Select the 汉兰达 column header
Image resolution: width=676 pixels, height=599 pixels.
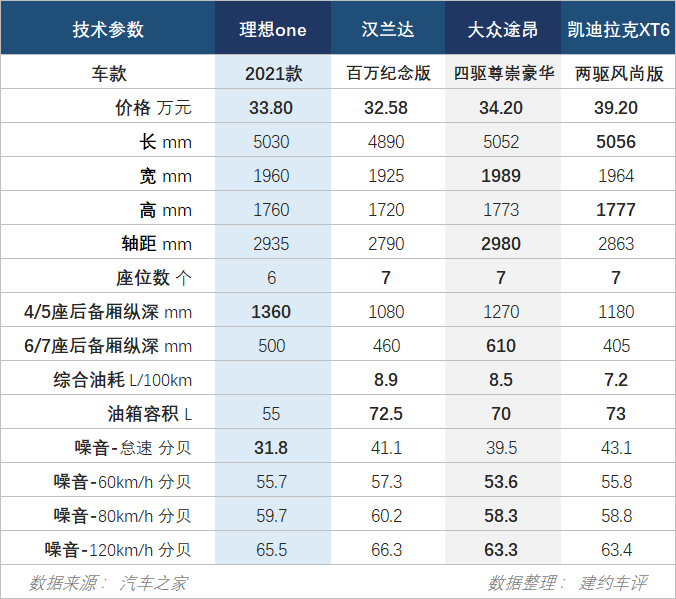(388, 30)
